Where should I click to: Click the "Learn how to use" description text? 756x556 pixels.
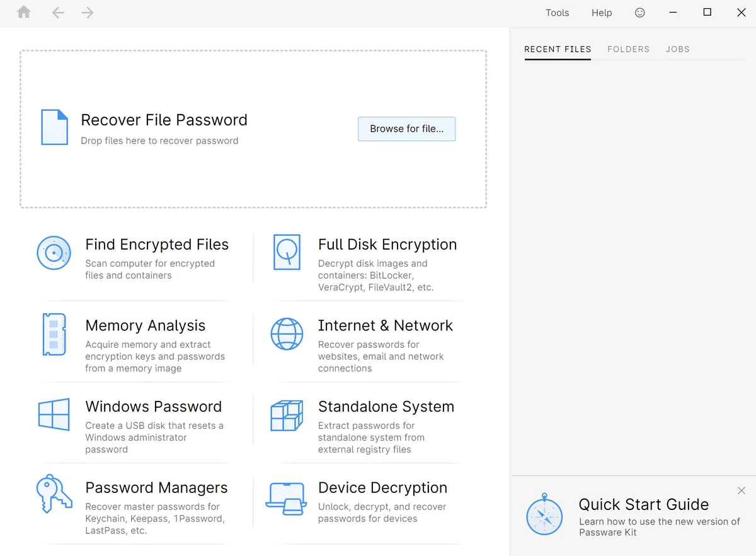[x=660, y=527]
